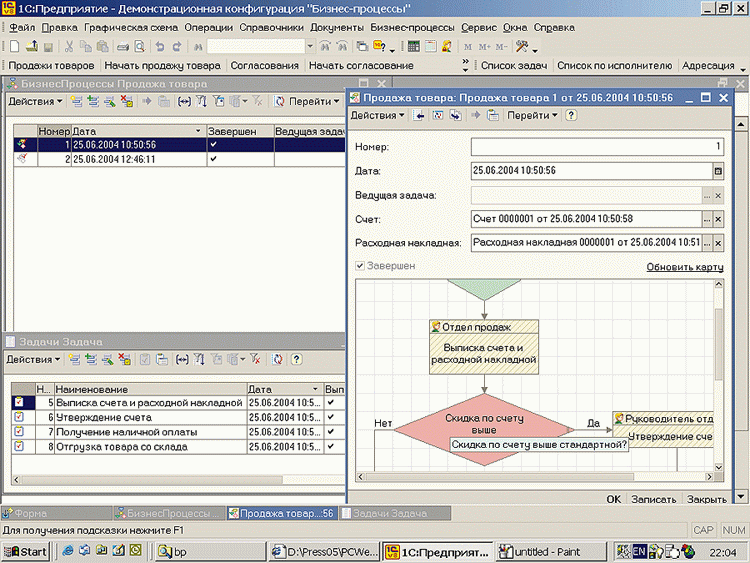Open the Calendar icon in main toolbar
Image resolution: width=750 pixels, height=563 pixels.
[x=430, y=46]
